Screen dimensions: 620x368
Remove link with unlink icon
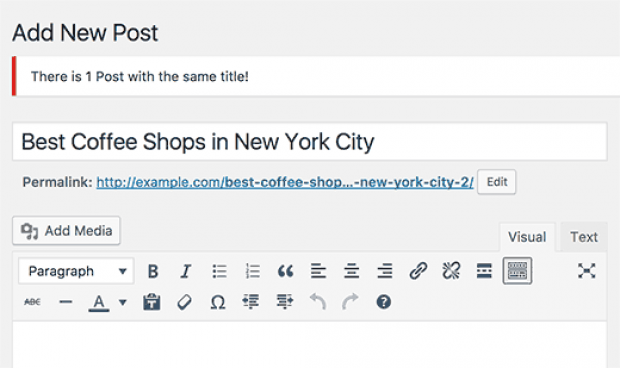tap(451, 271)
